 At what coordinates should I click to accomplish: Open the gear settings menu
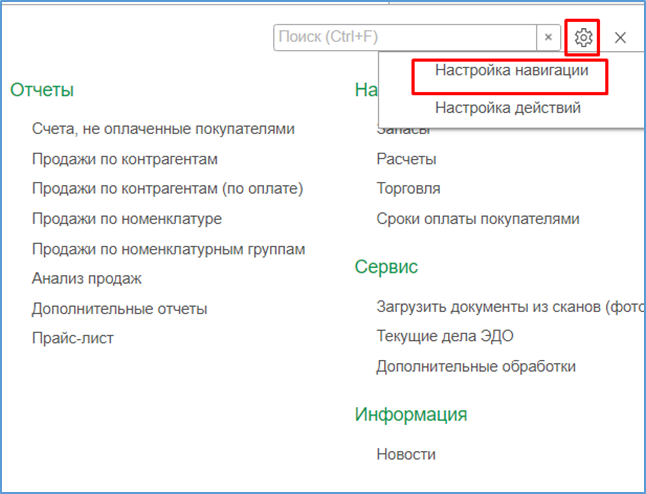pos(583,37)
